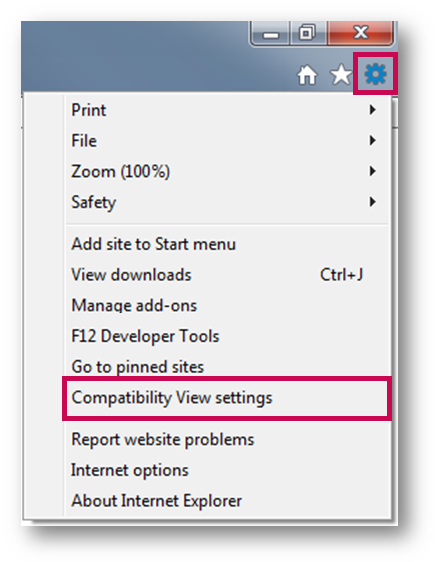This screenshot has height=562, width=440.
Task: Expand the Print submenu arrow
Action: (x=373, y=110)
